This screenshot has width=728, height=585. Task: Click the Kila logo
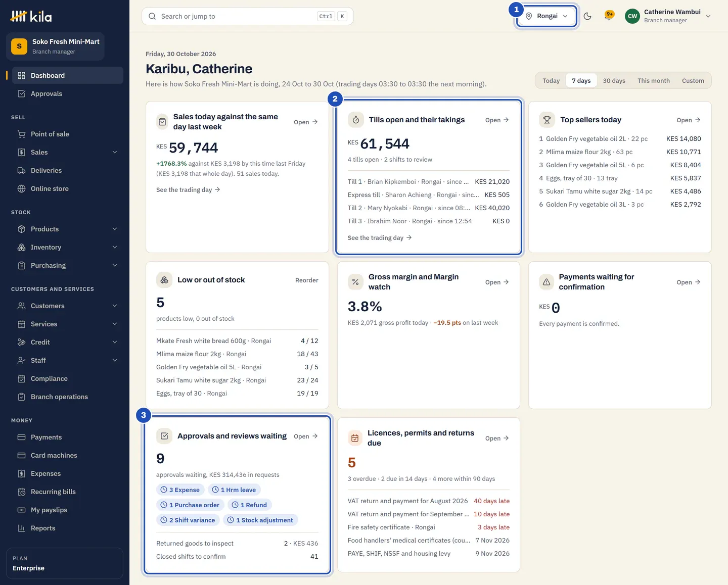point(31,17)
